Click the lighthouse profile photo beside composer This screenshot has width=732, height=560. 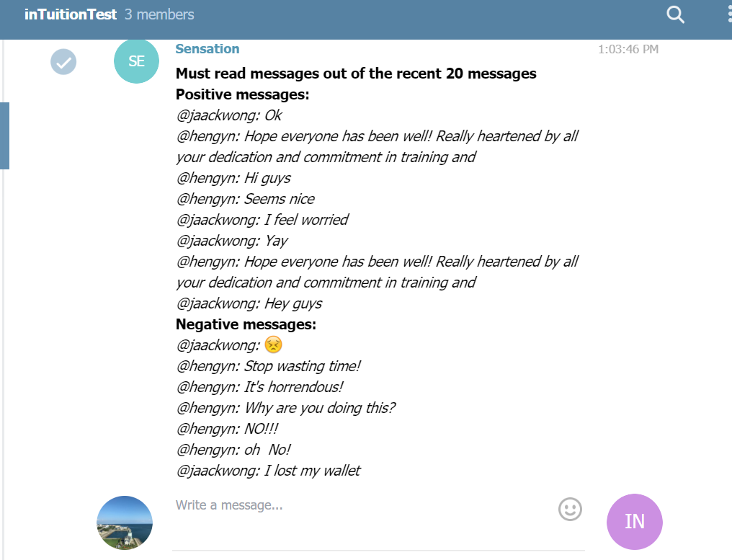pos(125,523)
